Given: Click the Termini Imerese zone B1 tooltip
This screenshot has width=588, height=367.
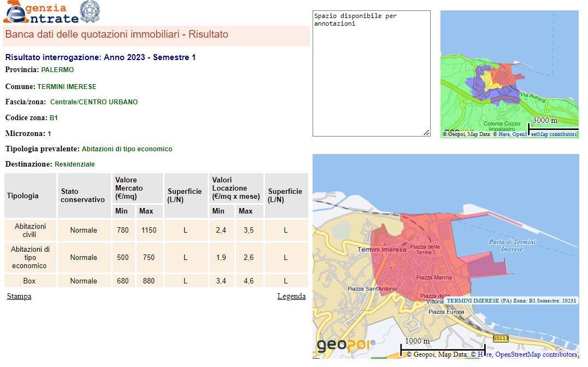Looking at the screenshot, I should (511, 301).
